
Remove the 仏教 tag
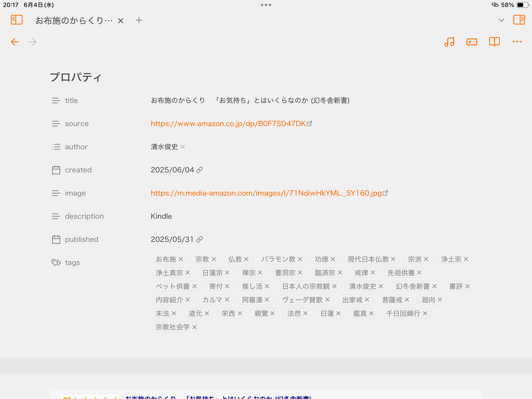tap(246, 259)
